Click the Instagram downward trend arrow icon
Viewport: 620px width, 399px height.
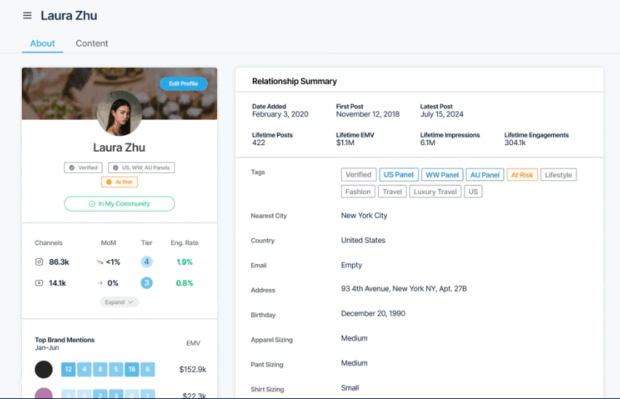100,262
